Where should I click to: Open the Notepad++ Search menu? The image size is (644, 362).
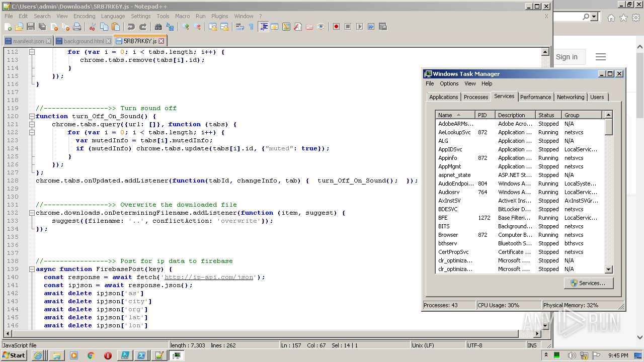point(42,16)
